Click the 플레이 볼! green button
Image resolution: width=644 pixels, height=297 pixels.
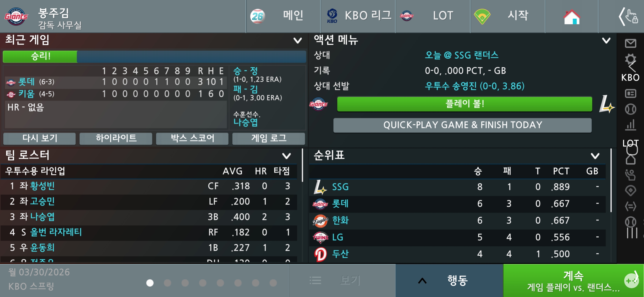coord(465,104)
